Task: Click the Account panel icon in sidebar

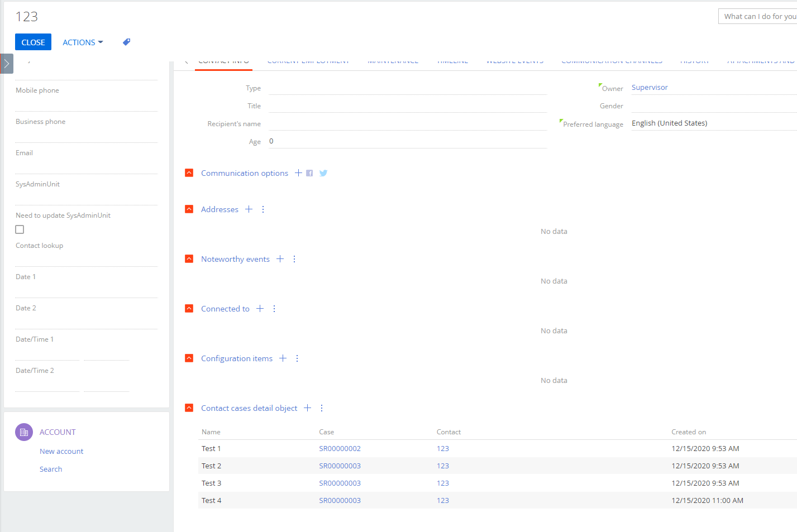Action: click(x=23, y=432)
